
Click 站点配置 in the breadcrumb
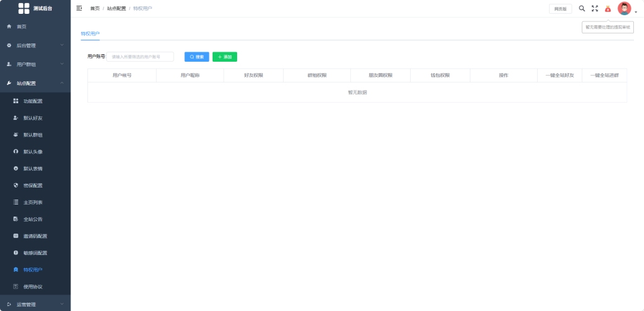point(116,8)
